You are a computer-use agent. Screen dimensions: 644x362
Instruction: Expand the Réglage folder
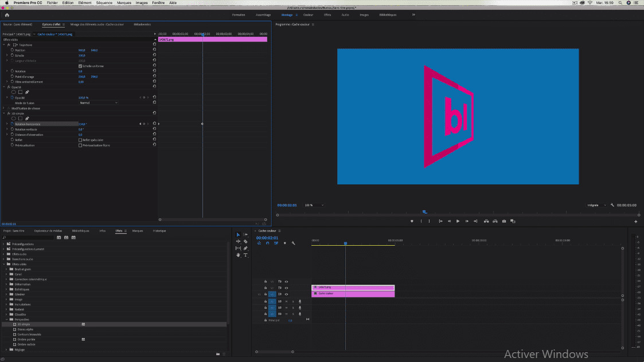(7, 350)
